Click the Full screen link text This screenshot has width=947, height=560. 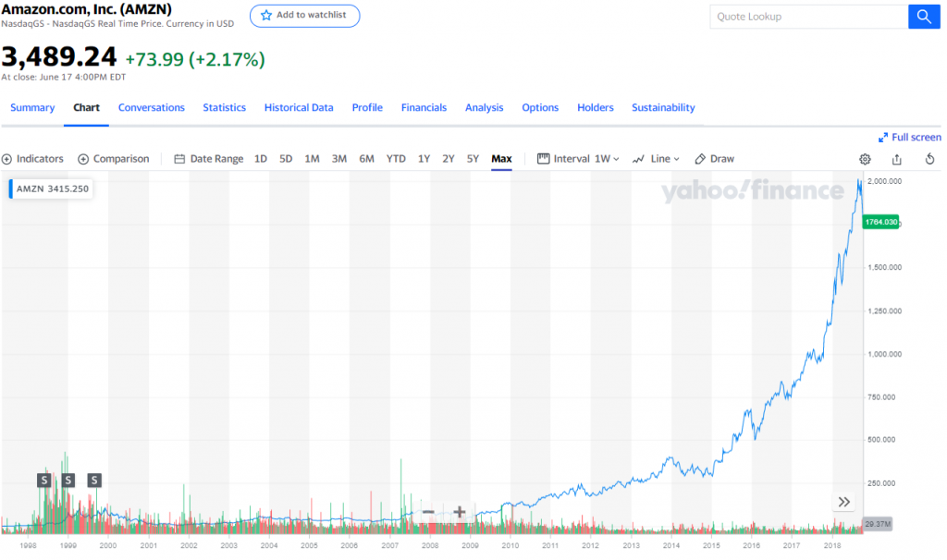click(916, 138)
